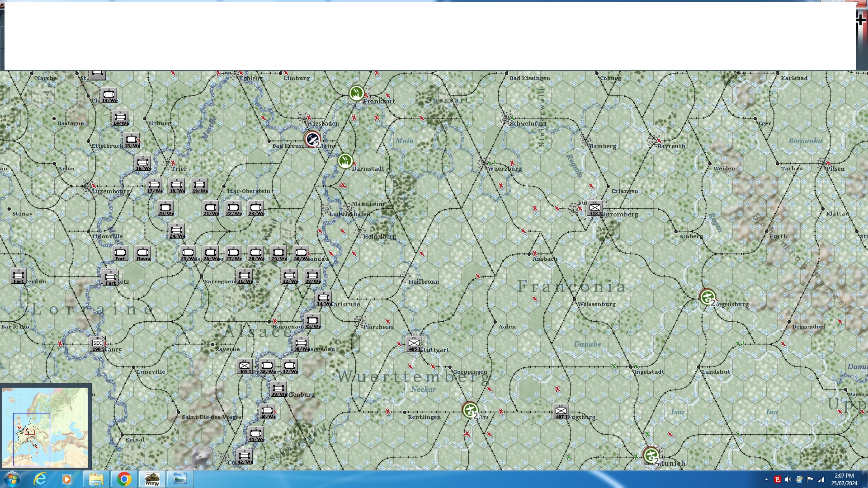Select the 465 infantry counter at Stuttgart
Screen dimensions: 868x488
click(414, 344)
